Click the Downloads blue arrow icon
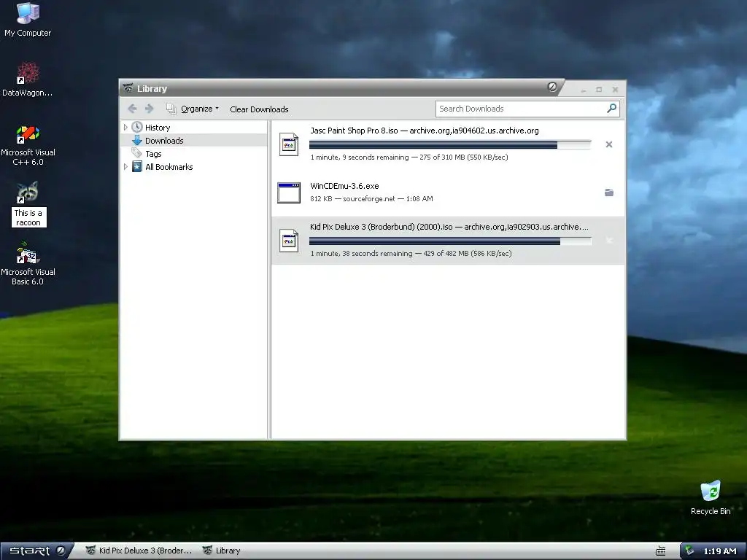Screen dimensions: 747x560 (137, 140)
